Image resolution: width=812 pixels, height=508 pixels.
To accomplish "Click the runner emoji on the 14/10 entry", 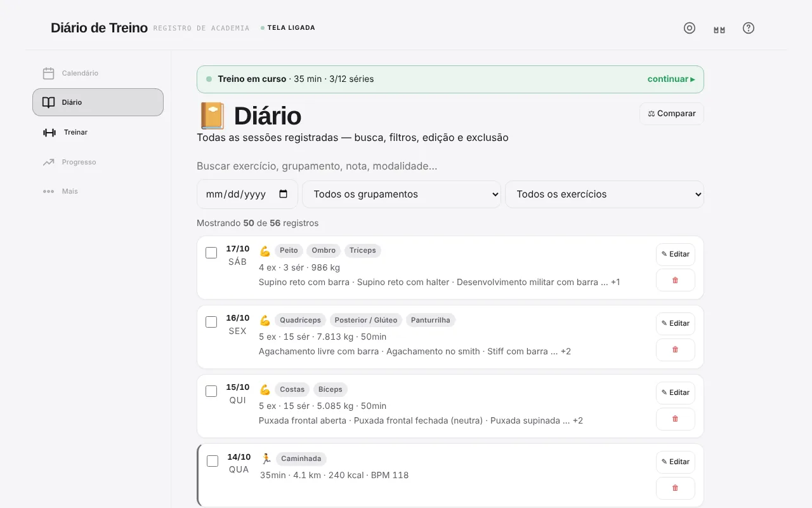I will click(266, 458).
